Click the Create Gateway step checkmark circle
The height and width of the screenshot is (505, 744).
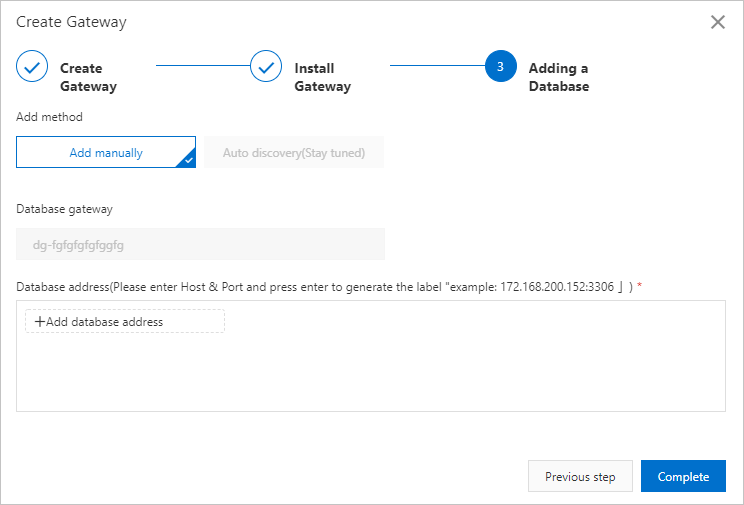[32, 68]
